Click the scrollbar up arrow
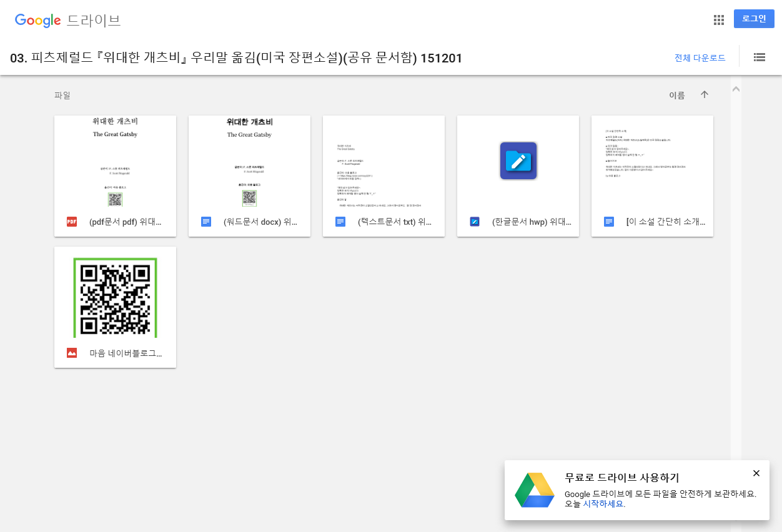782x532 pixels. (x=736, y=89)
